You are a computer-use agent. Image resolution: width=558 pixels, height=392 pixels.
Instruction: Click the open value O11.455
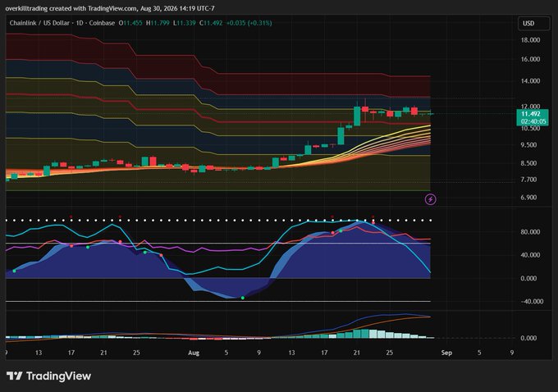[130, 23]
